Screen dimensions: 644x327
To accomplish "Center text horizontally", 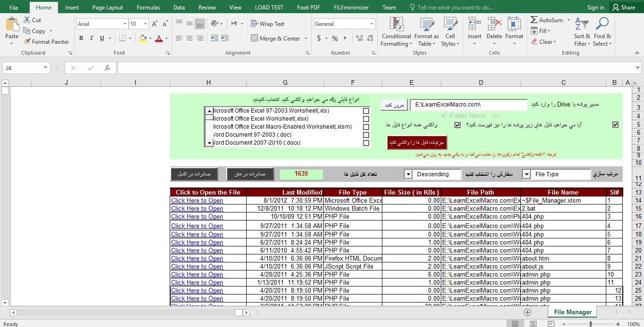I will 189,38.
